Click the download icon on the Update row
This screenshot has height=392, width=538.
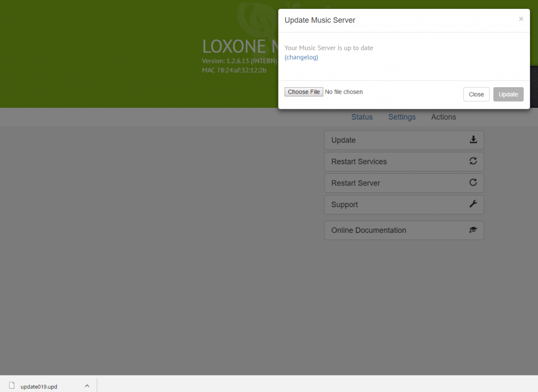(473, 140)
